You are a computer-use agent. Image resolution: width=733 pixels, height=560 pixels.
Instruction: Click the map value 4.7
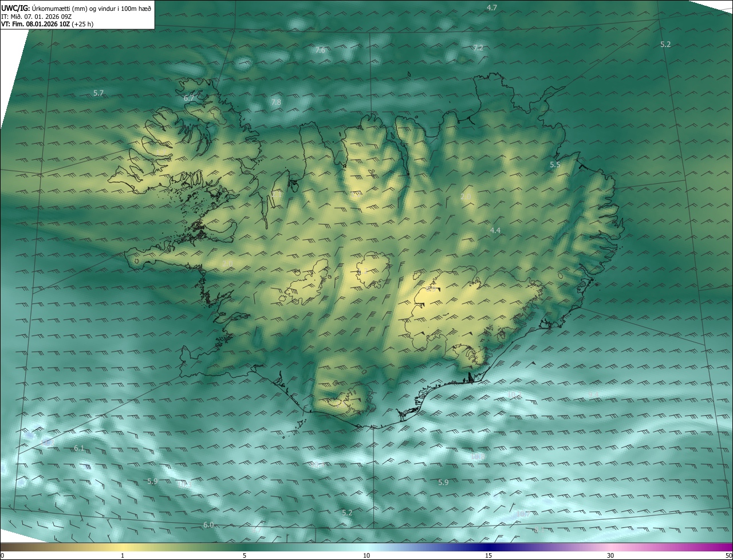[492, 7]
